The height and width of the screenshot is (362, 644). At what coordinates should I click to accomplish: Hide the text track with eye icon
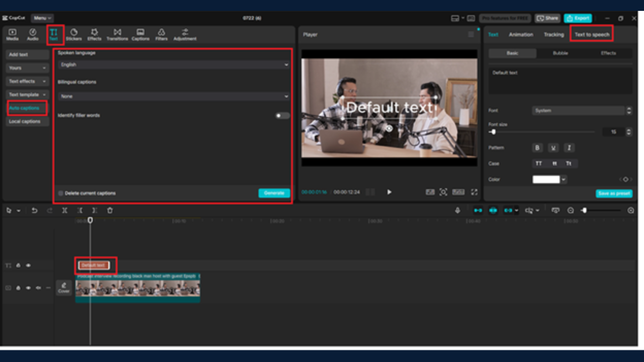click(28, 265)
